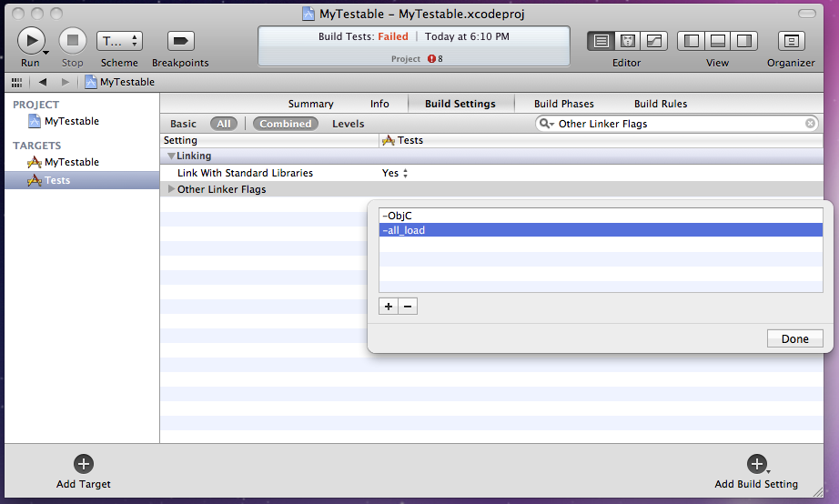839x504 pixels.
Task: Select the Combined view filter
Action: point(286,124)
